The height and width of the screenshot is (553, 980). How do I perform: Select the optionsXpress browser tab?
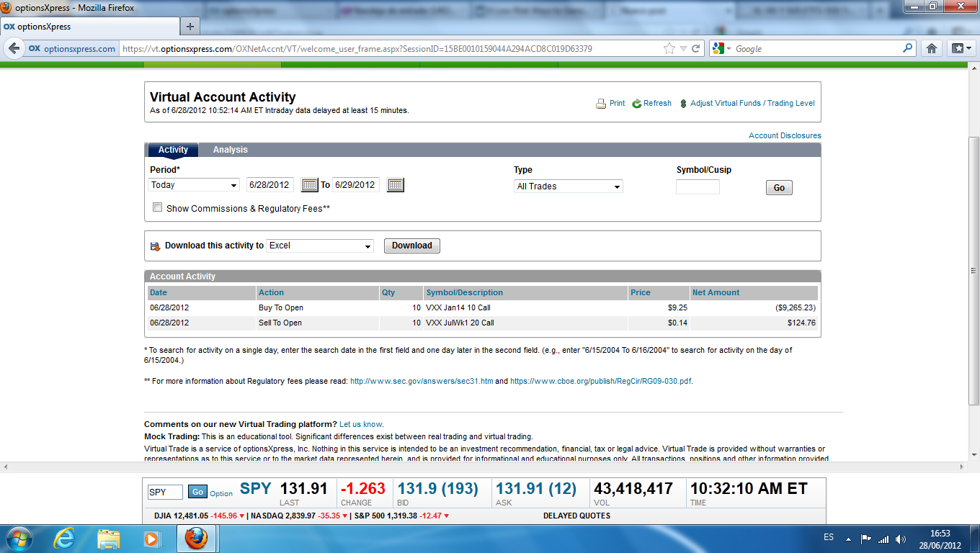[90, 27]
